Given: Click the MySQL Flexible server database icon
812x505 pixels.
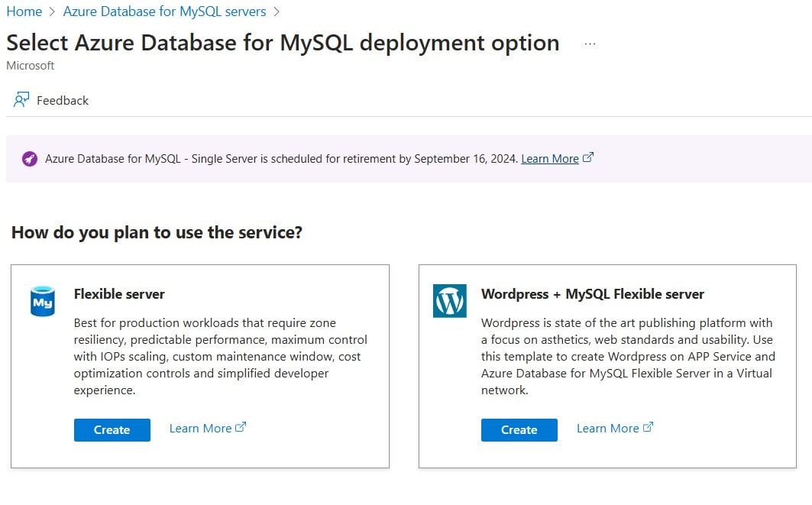Looking at the screenshot, I should coord(43,301).
